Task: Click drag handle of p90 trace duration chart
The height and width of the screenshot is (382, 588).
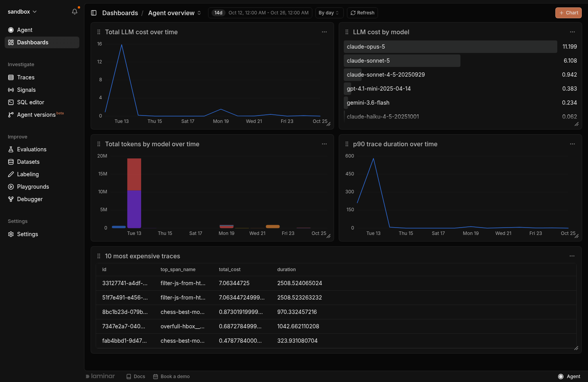Action: coord(347,144)
